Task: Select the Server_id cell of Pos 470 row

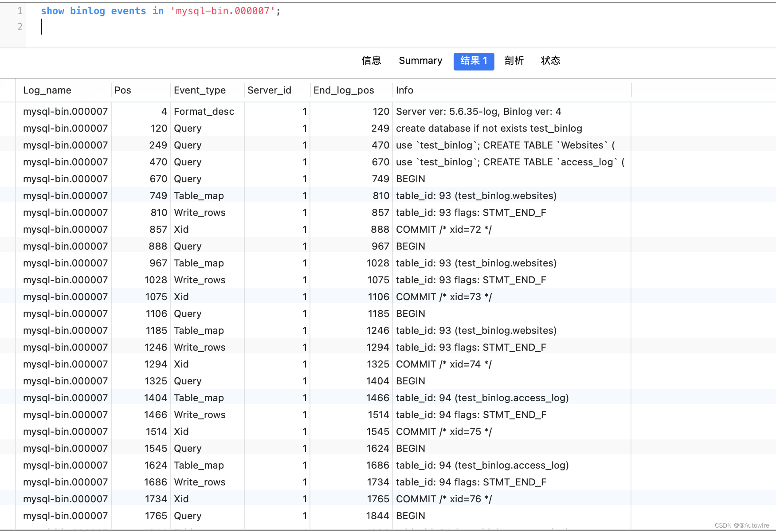Action: [x=277, y=162]
